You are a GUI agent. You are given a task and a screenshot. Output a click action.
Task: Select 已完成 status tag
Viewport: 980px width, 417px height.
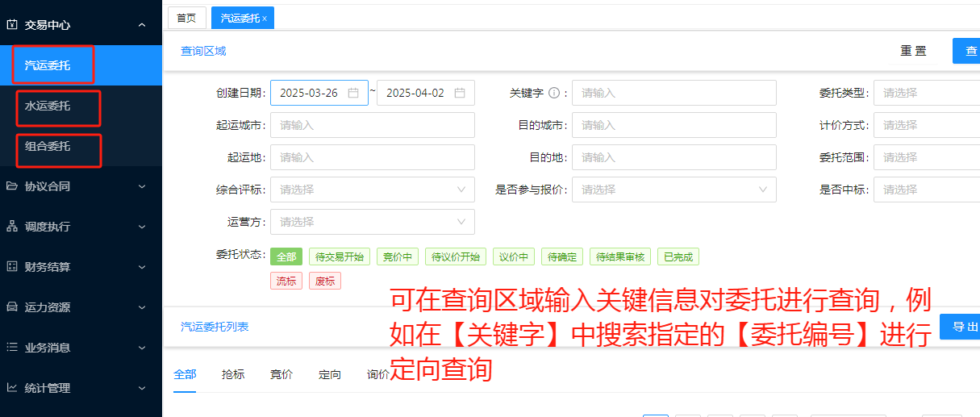(x=678, y=257)
